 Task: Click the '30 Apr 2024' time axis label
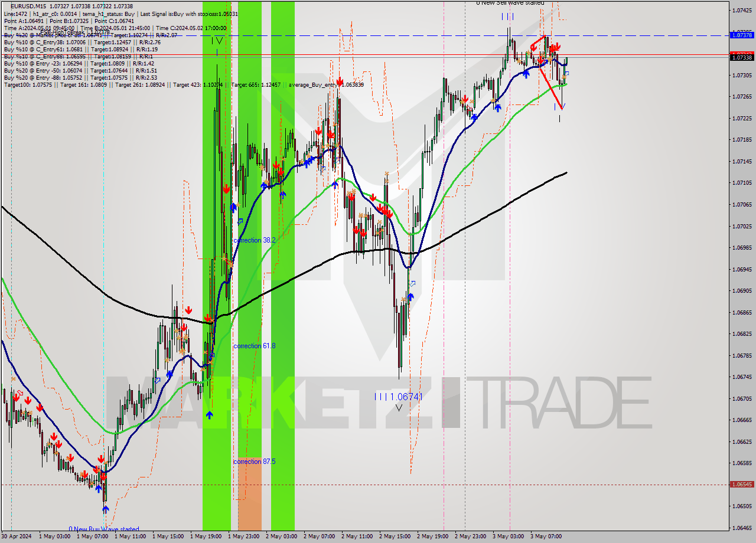click(16, 537)
